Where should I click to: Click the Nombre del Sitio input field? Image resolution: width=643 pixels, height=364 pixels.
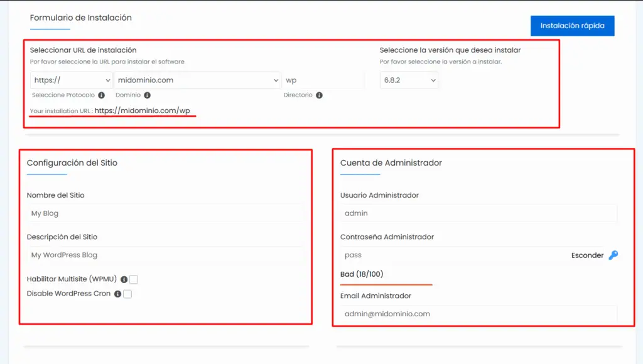[x=166, y=213]
